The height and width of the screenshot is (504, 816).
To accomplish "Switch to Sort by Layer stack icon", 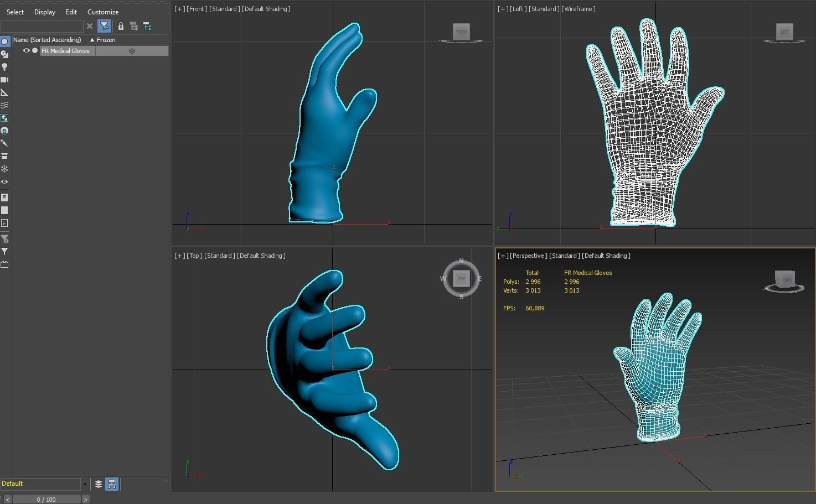I will pos(99,484).
